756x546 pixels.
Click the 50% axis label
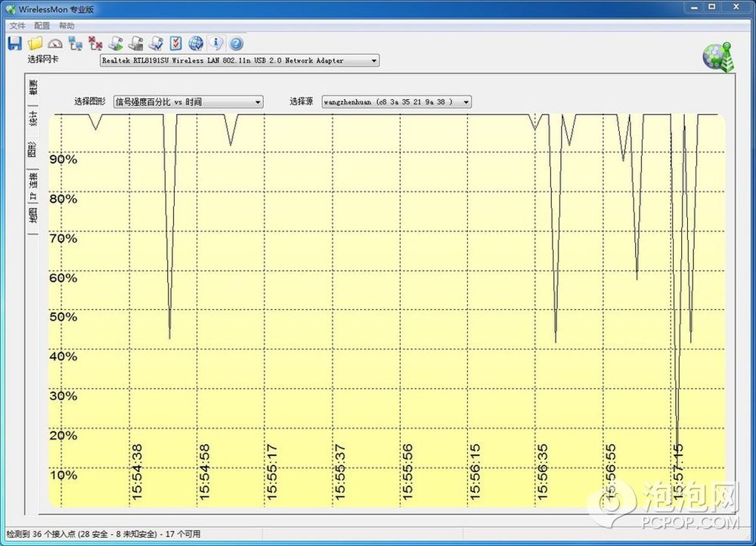click(x=64, y=317)
